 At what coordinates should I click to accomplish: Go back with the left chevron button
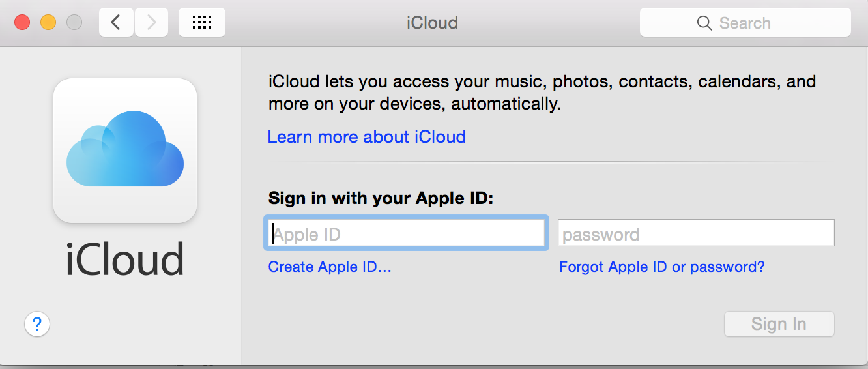pyautogui.click(x=116, y=23)
